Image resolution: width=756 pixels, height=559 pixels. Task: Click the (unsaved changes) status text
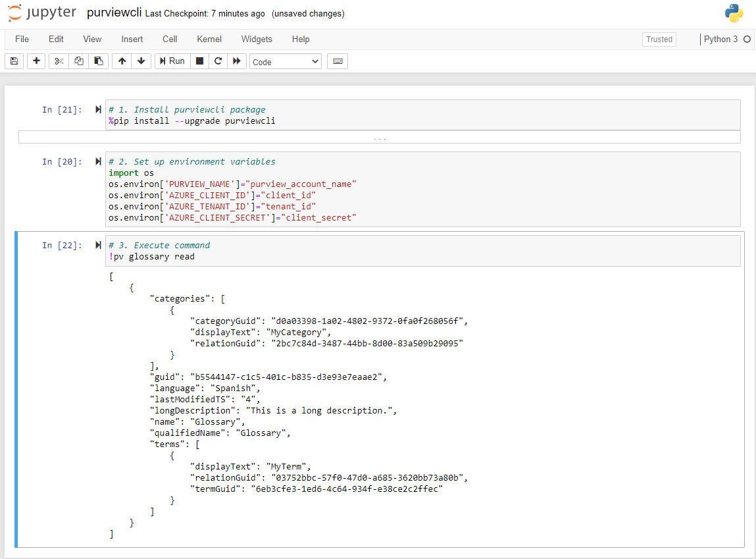[x=308, y=14]
